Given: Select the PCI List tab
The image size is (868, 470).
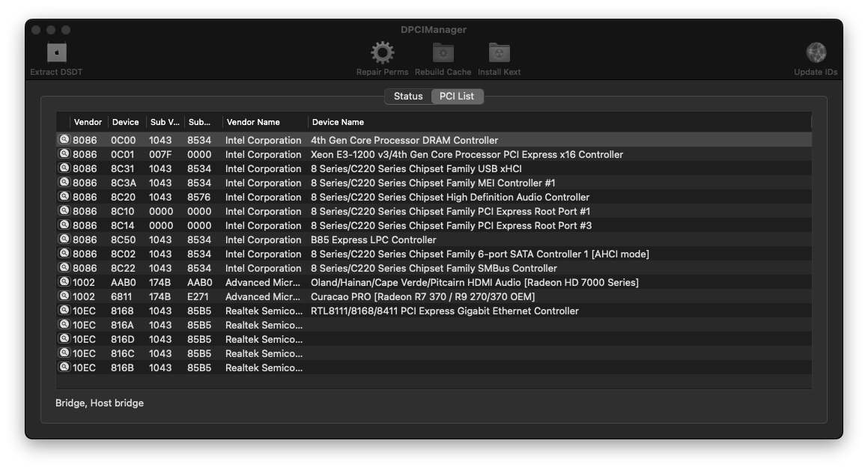Looking at the screenshot, I should (457, 97).
